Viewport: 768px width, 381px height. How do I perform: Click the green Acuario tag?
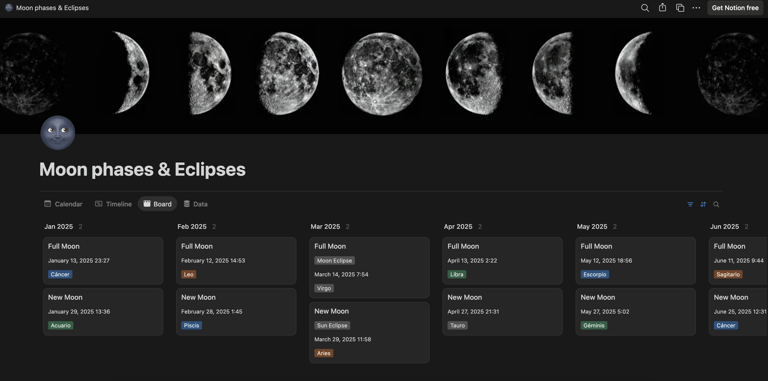point(61,325)
